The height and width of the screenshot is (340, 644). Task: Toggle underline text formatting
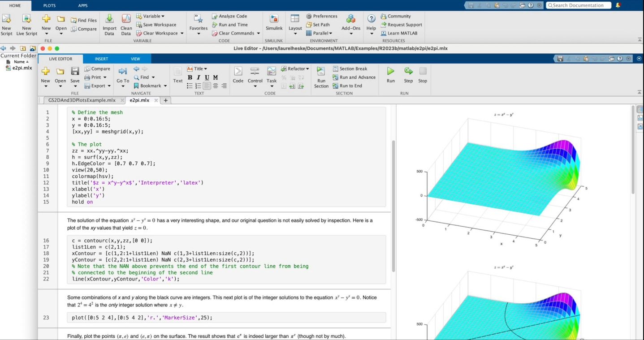(x=207, y=77)
